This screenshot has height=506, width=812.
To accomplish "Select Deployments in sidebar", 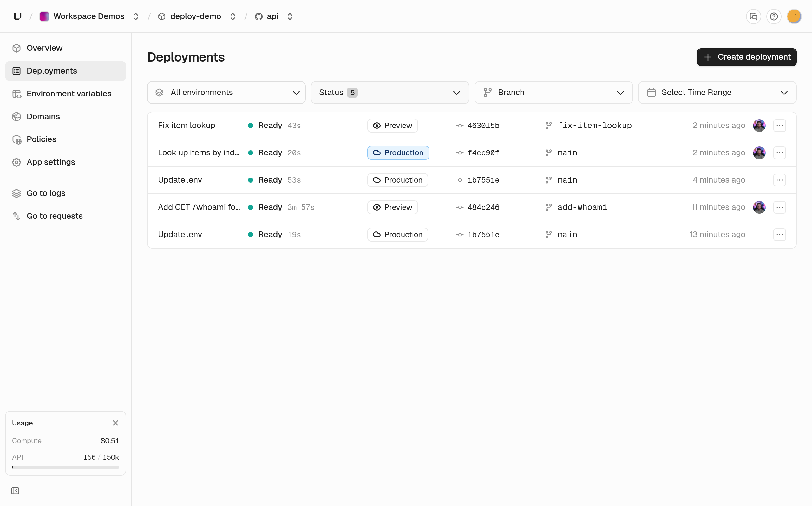I will (66, 71).
